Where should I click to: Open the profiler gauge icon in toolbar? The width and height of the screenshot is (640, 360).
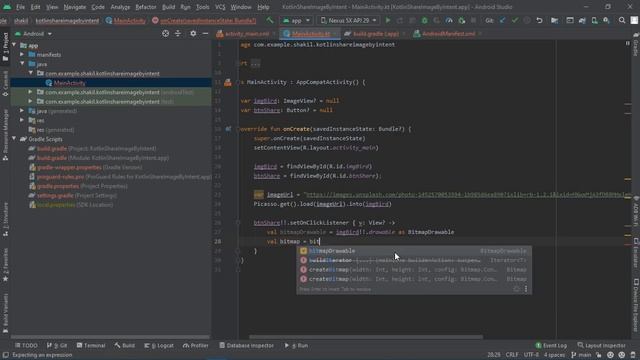coord(449,20)
